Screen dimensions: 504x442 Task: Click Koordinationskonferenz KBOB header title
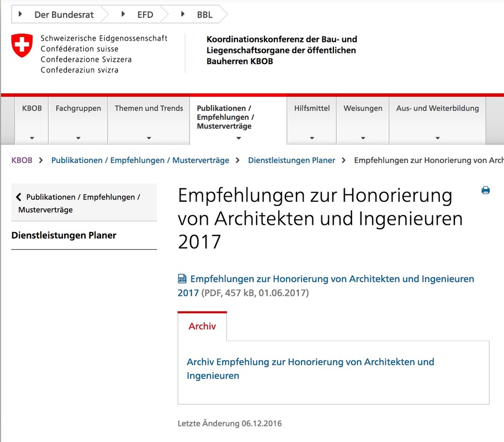(282, 50)
